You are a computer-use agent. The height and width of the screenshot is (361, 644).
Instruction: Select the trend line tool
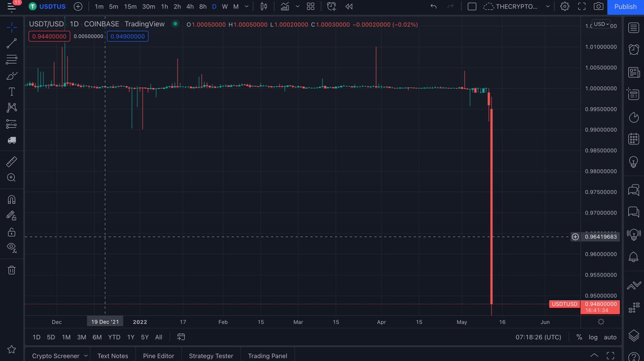[11, 43]
